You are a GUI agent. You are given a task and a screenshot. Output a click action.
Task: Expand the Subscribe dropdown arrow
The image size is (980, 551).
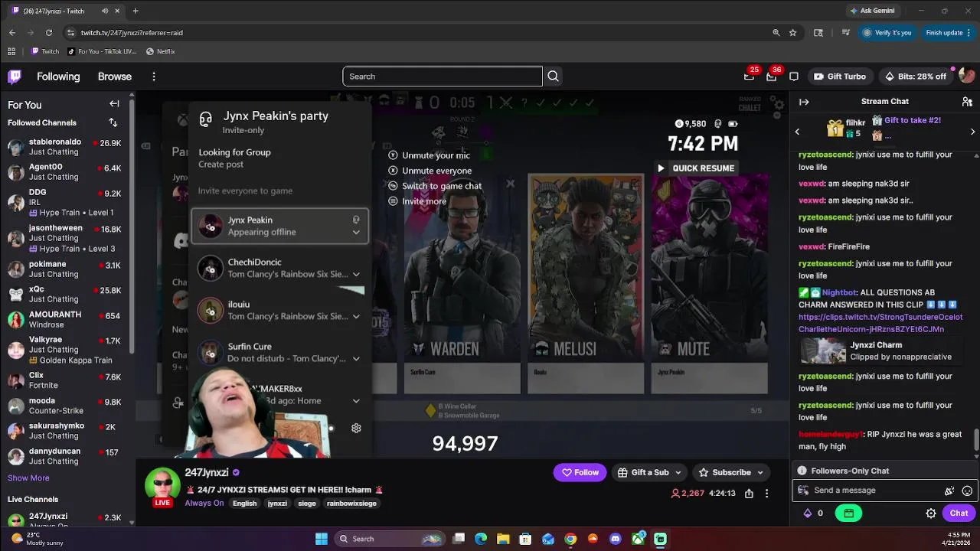(x=760, y=473)
